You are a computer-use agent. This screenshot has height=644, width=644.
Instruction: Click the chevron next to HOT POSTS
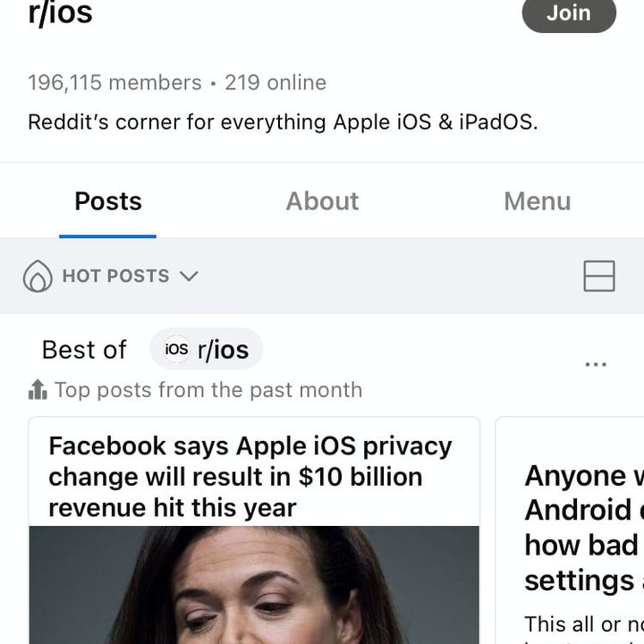pyautogui.click(x=189, y=276)
